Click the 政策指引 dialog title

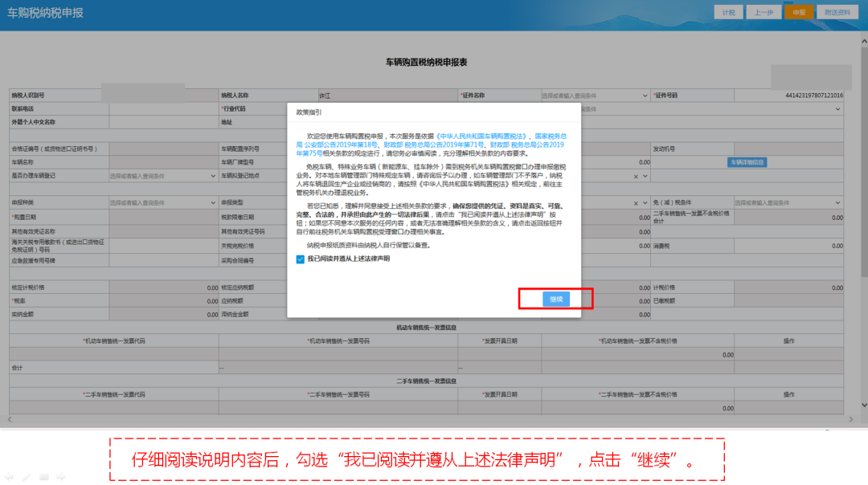coord(309,112)
